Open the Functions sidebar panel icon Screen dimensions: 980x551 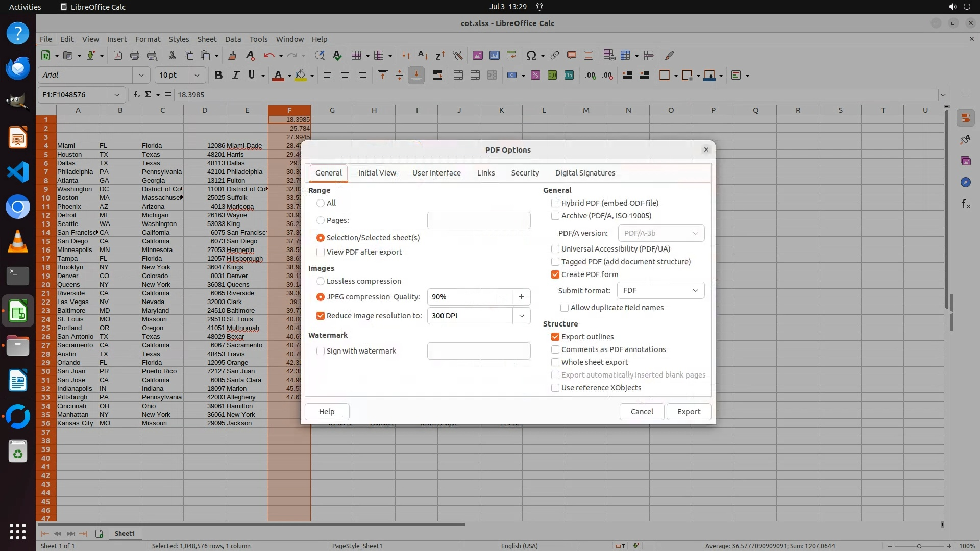pyautogui.click(x=966, y=204)
